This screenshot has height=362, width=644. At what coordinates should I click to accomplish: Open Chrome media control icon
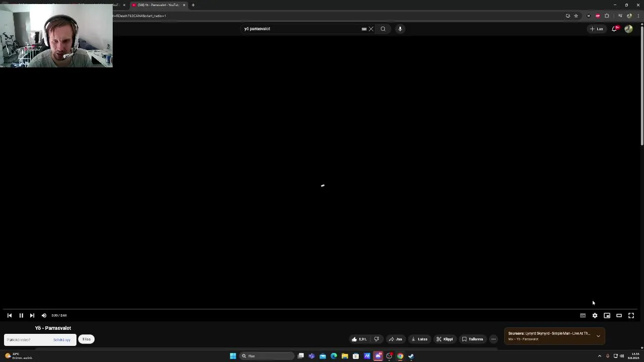coord(620,16)
